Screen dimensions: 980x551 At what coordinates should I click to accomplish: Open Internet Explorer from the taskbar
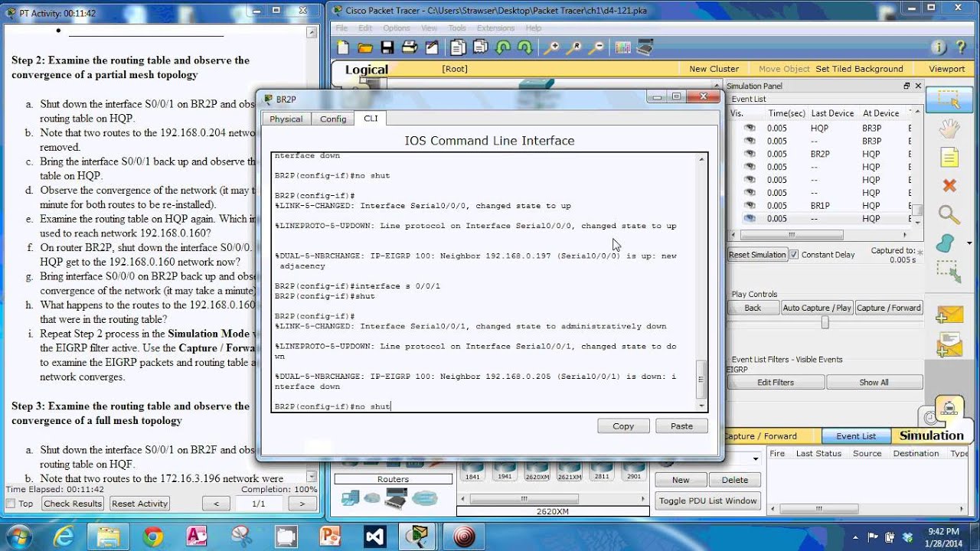click(x=63, y=536)
